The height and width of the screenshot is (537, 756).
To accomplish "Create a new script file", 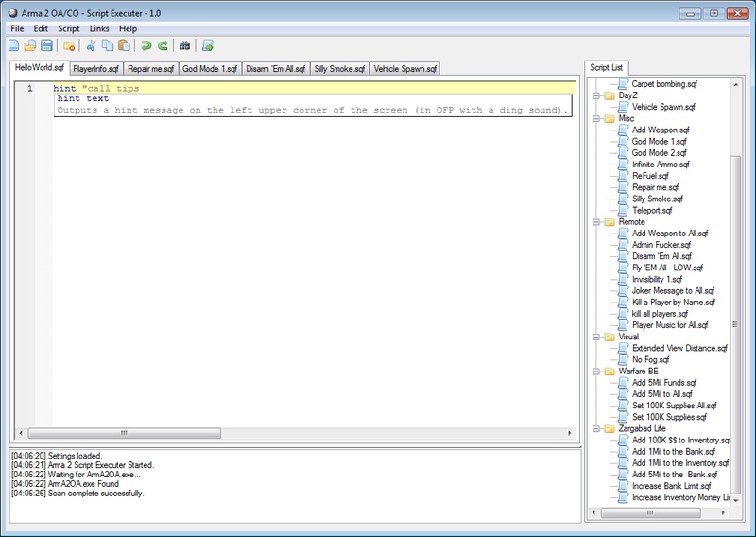I will 14,45.
